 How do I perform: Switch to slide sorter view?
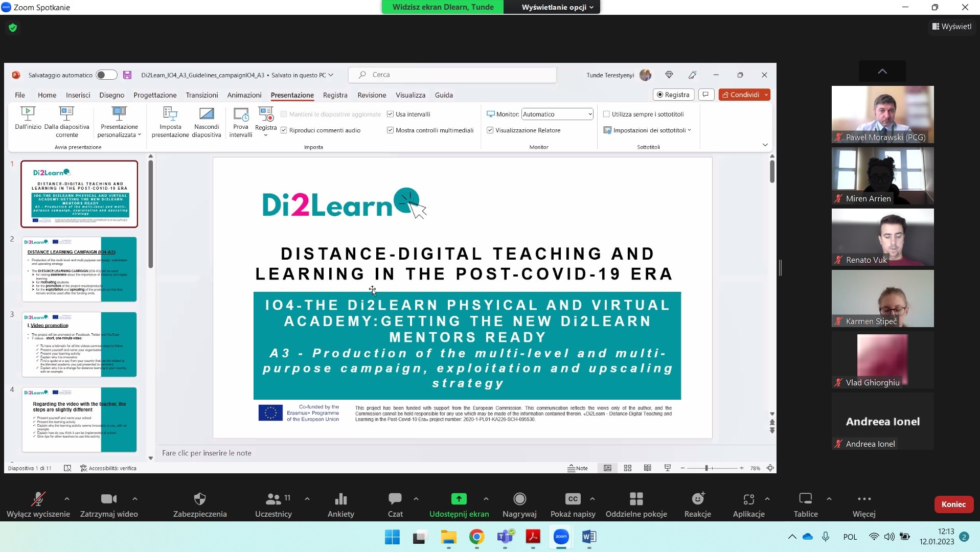628,468
